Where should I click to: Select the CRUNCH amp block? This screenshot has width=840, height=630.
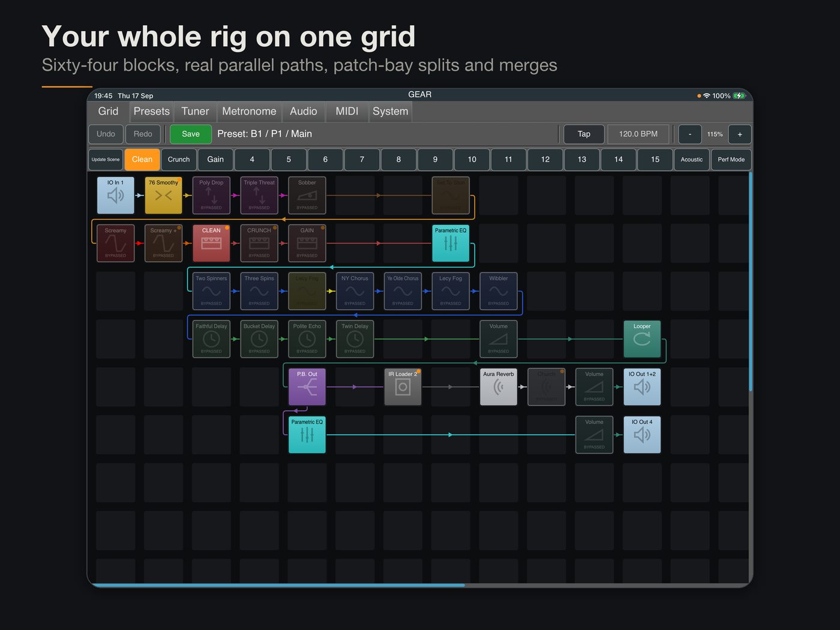(259, 243)
